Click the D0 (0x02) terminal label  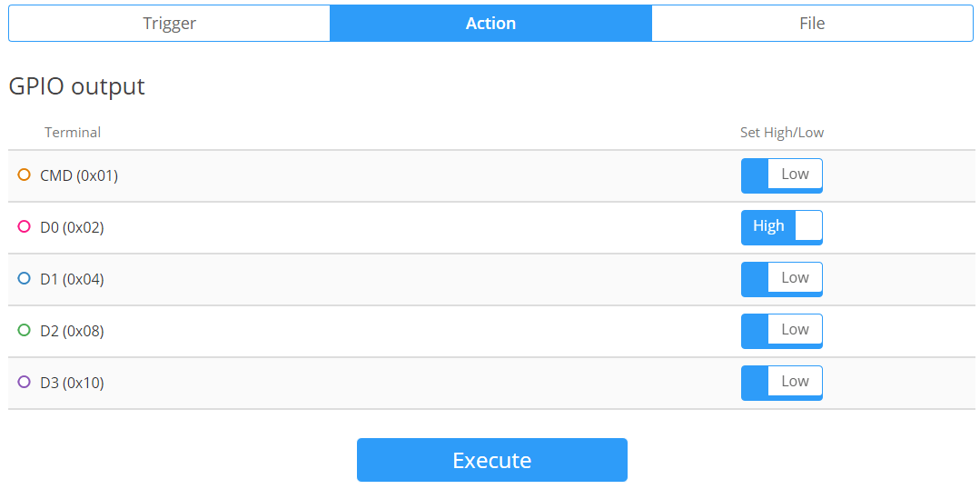pyautogui.click(x=72, y=227)
